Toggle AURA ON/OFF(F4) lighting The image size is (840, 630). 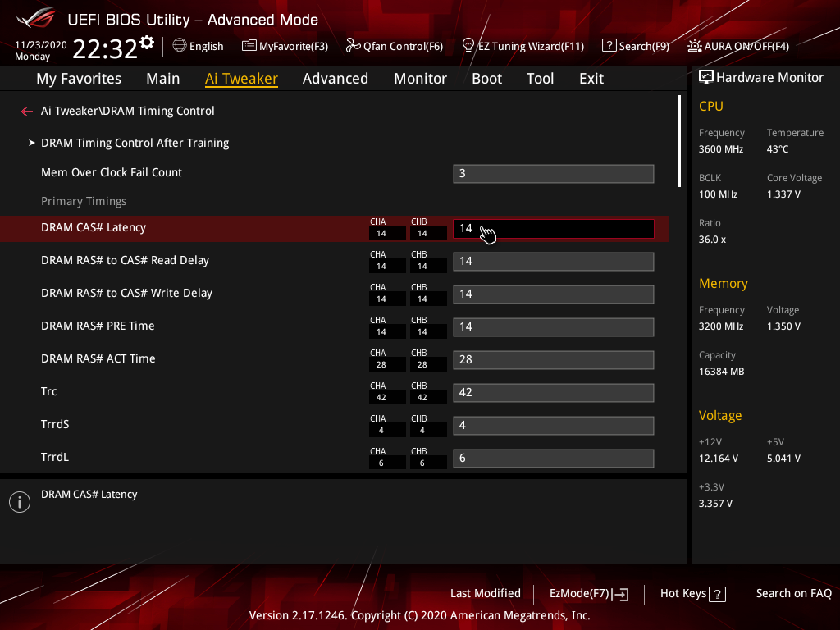(738, 46)
